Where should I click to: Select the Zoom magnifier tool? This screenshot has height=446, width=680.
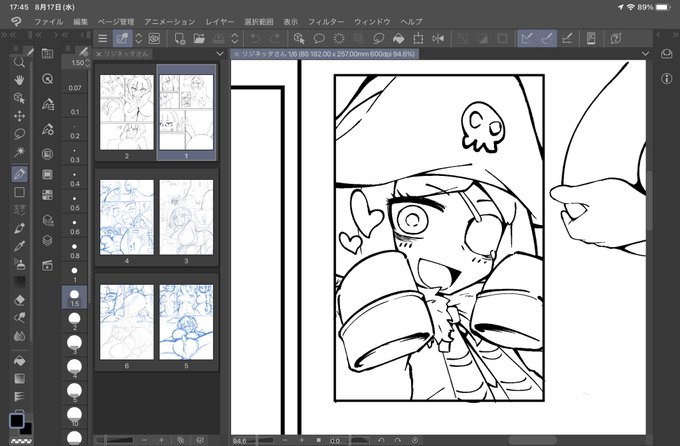point(19,62)
